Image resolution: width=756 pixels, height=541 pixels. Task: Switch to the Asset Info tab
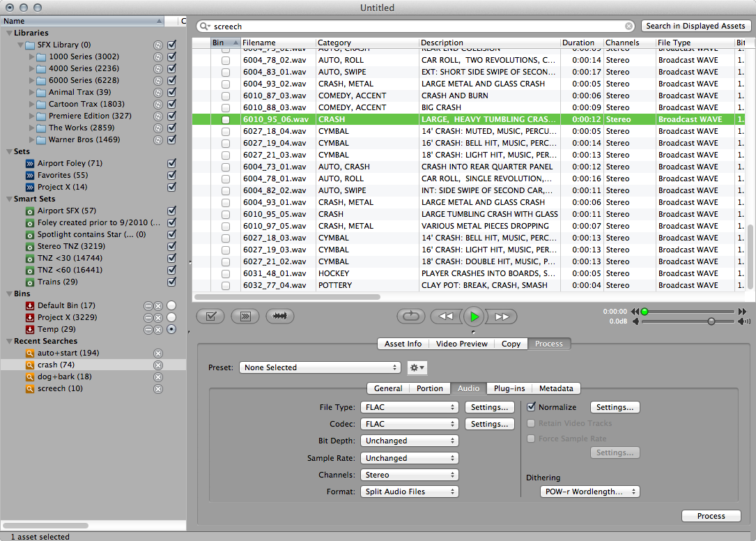(403, 344)
